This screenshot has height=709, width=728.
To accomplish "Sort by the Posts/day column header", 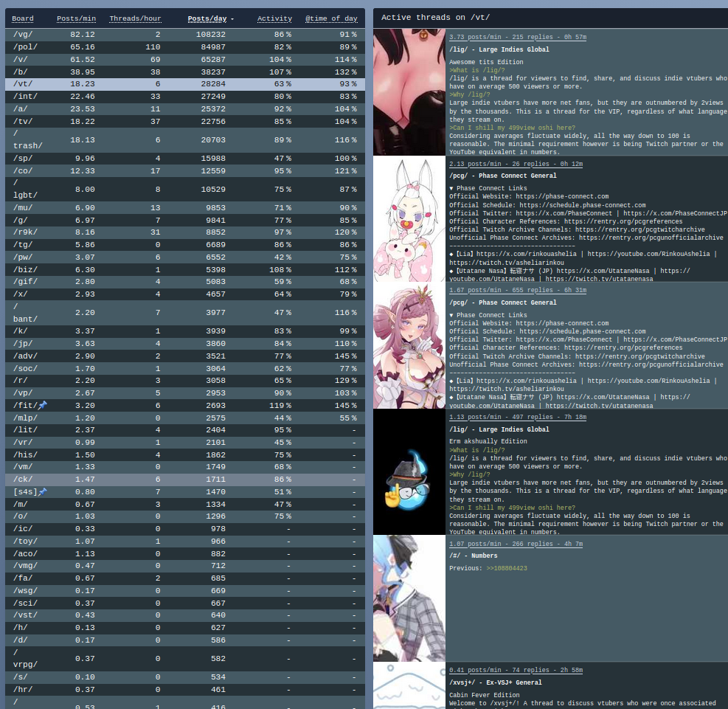I will point(207,18).
